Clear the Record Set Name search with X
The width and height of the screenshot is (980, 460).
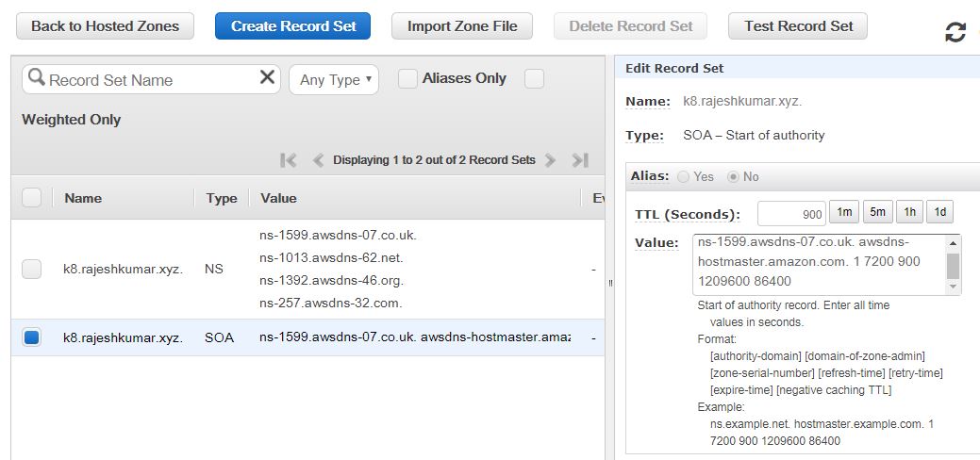coord(268,78)
